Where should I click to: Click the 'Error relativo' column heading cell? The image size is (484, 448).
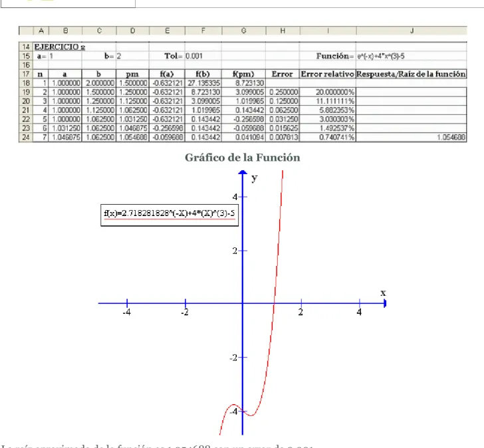pyautogui.click(x=328, y=74)
